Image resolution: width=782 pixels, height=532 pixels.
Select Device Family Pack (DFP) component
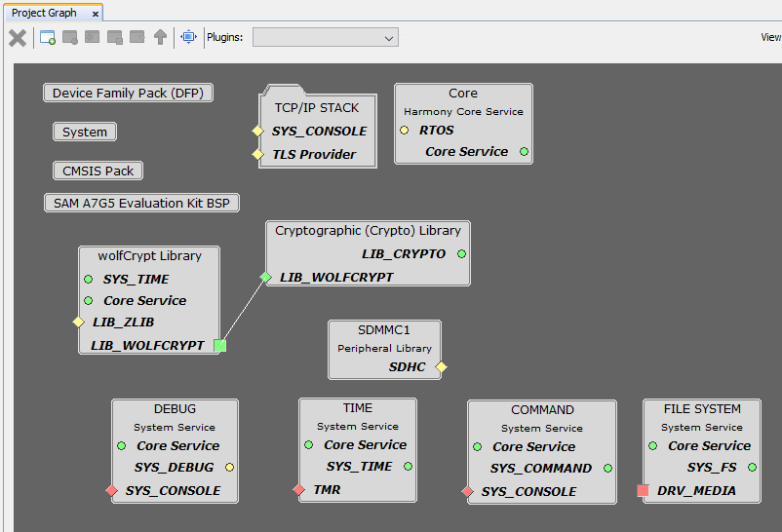(128, 94)
